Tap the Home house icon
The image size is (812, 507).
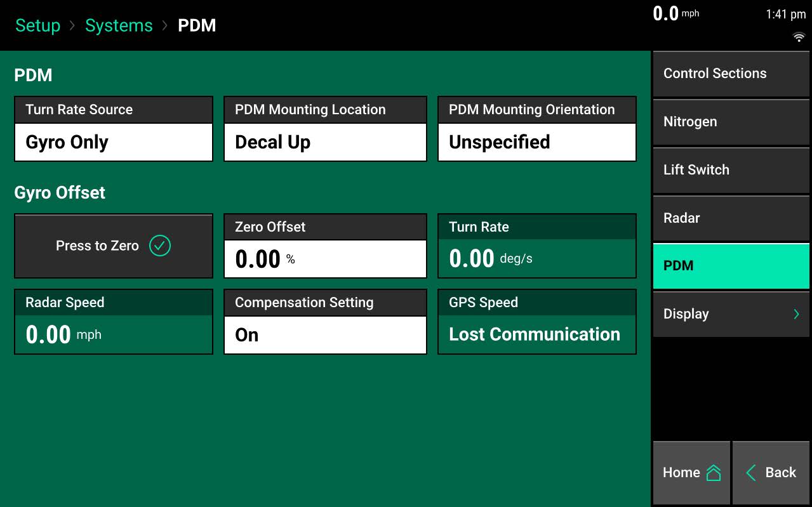click(x=714, y=473)
